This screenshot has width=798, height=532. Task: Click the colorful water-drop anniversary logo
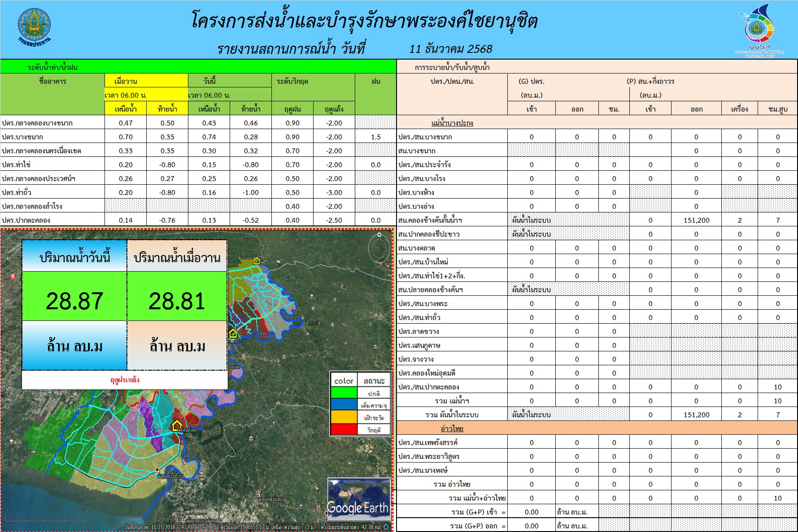tap(759, 29)
